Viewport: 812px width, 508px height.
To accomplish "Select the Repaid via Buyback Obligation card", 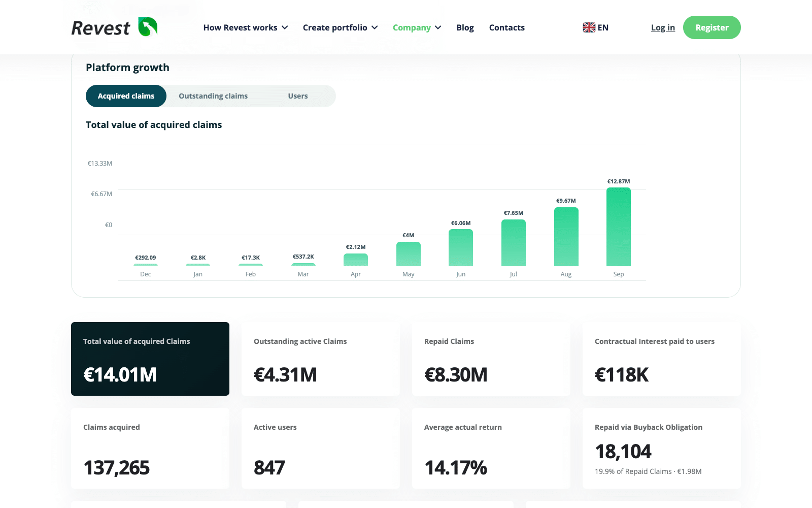I will [662, 448].
